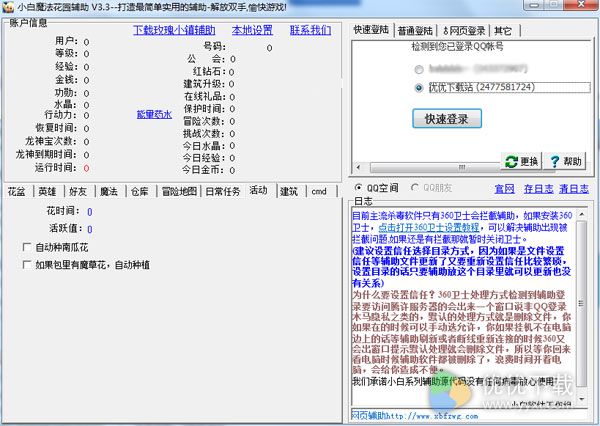Open the 日常任务 tab

[223, 191]
